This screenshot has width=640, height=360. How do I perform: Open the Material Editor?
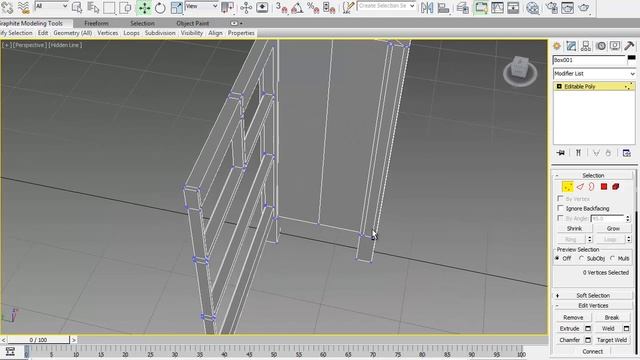(x=532, y=7)
